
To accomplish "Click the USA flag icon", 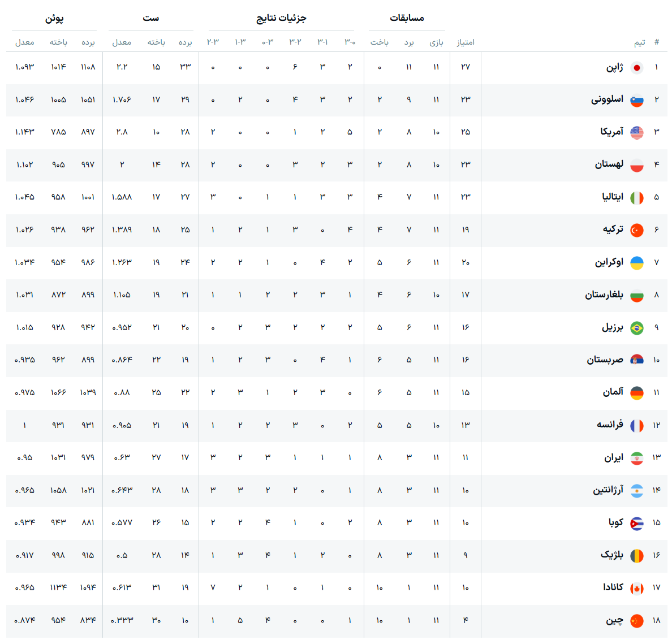I will coord(637,133).
